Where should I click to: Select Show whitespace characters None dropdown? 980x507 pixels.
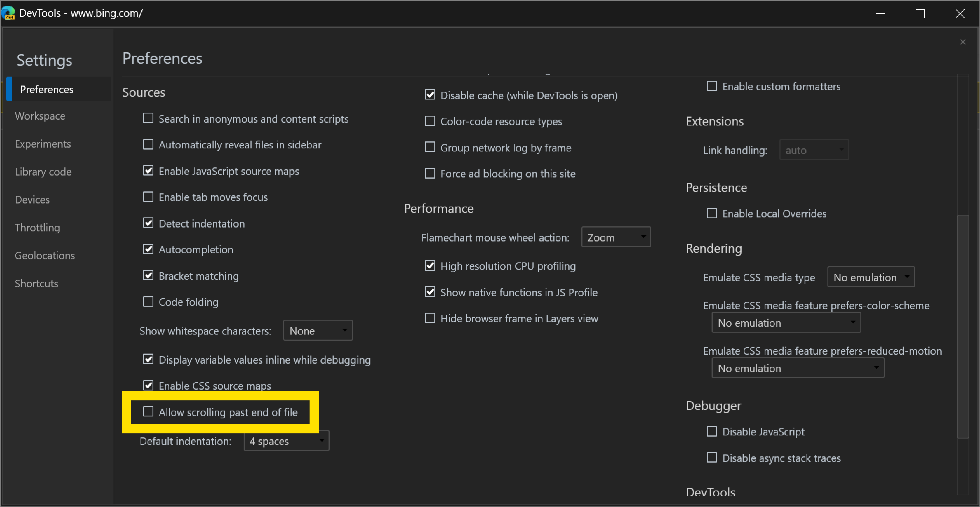pos(315,330)
